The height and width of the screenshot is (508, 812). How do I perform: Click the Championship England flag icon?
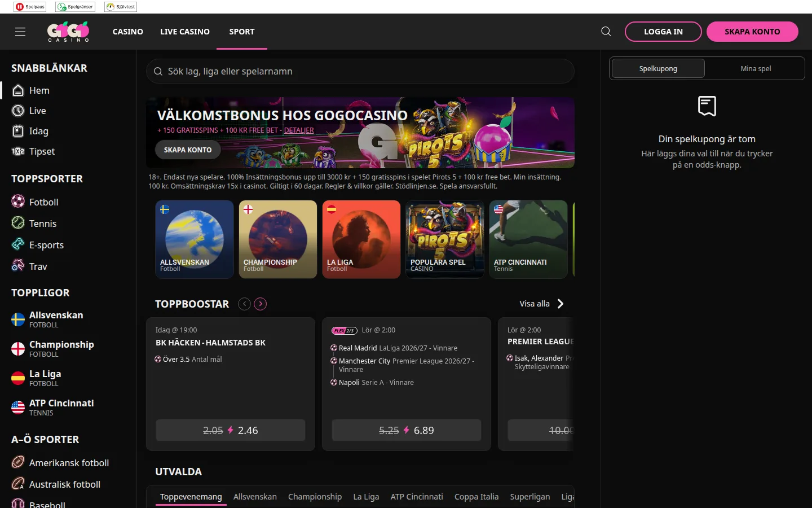tap(18, 349)
